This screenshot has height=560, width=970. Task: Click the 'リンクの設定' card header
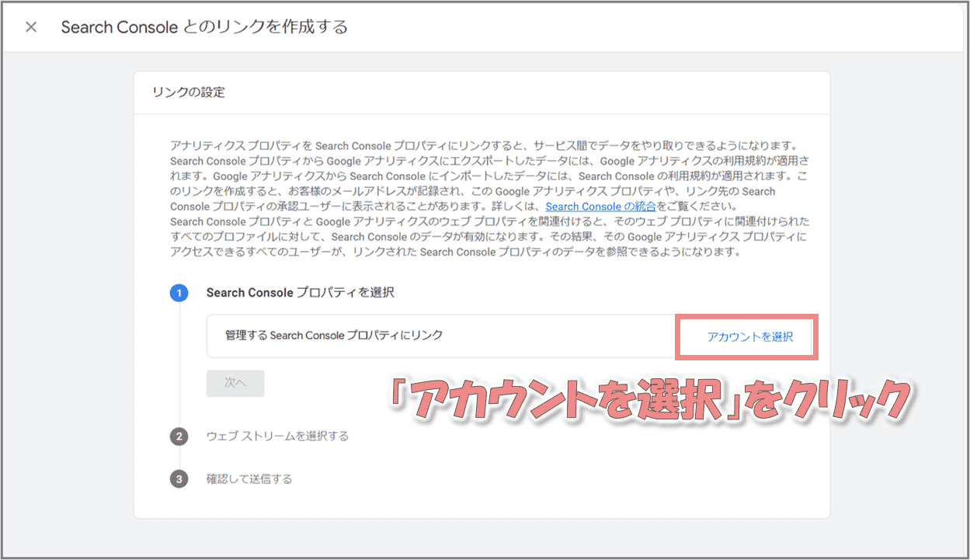[x=189, y=92]
